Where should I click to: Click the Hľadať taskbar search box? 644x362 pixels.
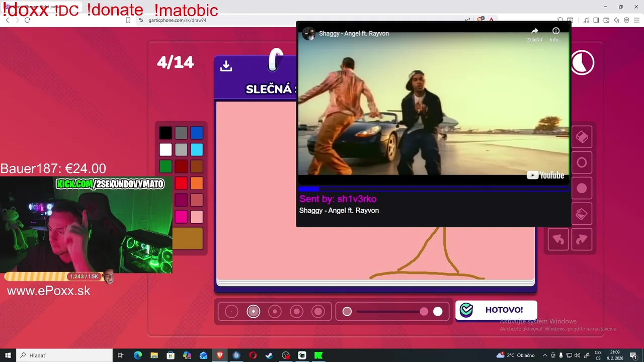[x=64, y=355]
